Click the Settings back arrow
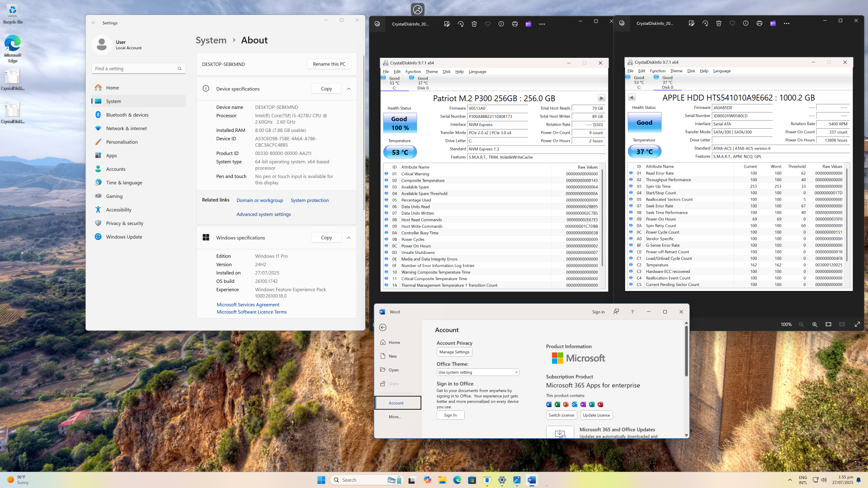868x488 pixels. coord(94,23)
